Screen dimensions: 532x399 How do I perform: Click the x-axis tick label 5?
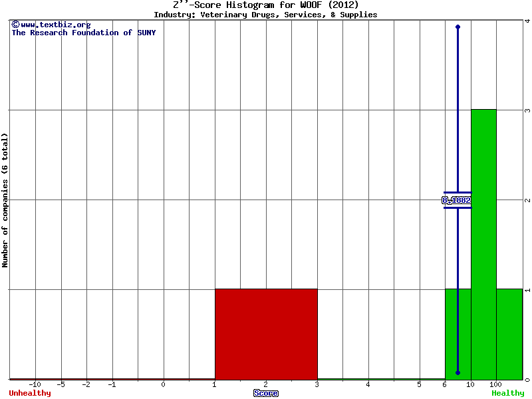tap(420, 384)
